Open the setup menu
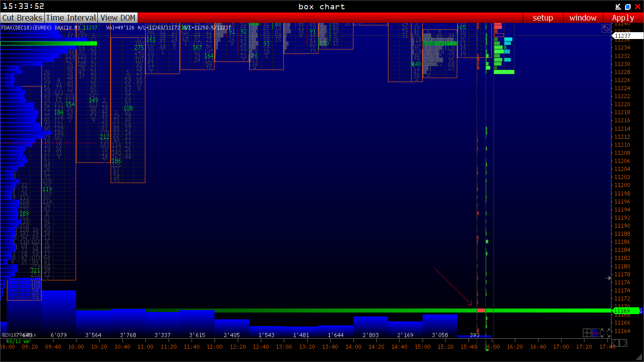The image size is (644, 362). click(x=543, y=18)
